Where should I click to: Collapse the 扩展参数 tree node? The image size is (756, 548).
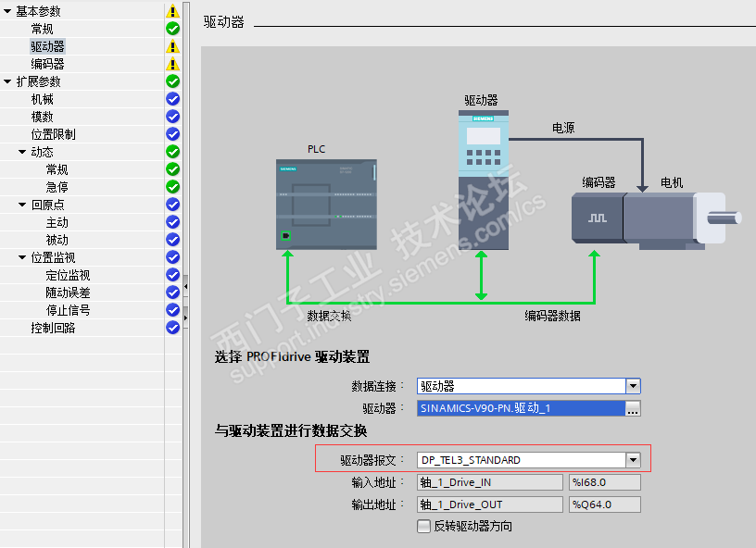tap(7, 81)
